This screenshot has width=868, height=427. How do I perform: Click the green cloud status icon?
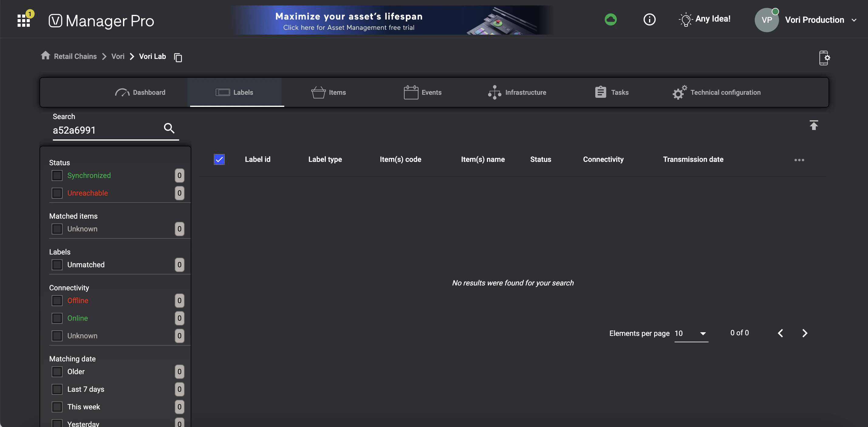(x=610, y=19)
